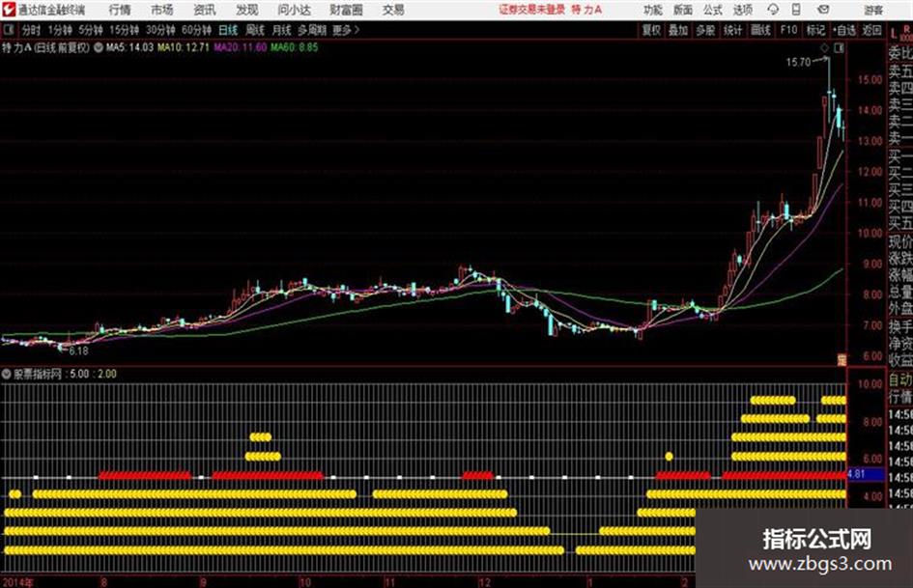Switch to the 60分钟 period tab
Screen dimensions: 913x588
pyautogui.click(x=196, y=30)
